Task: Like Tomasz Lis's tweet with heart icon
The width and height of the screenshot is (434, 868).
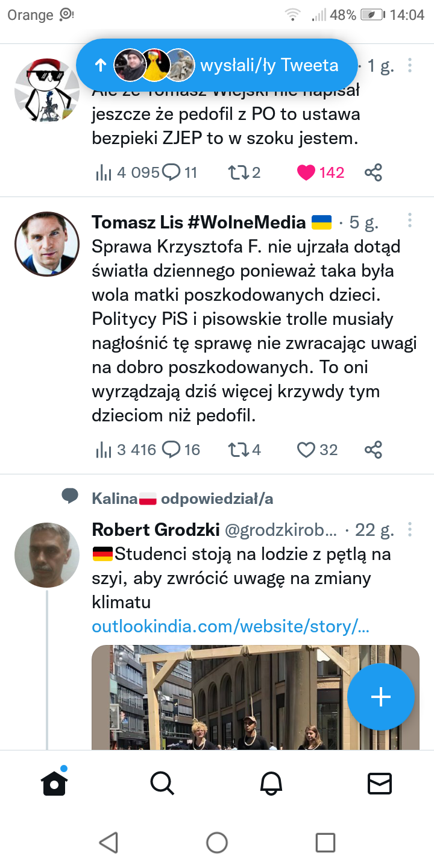Action: click(307, 450)
